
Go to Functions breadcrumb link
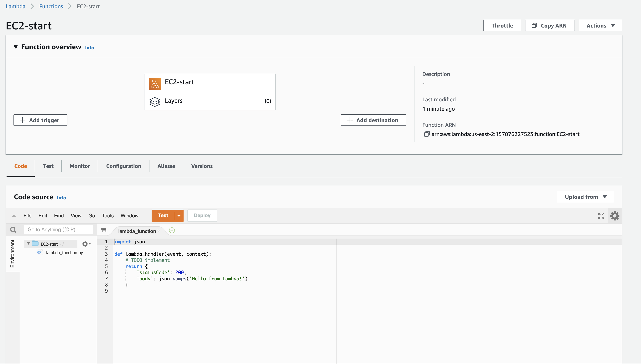pyautogui.click(x=51, y=6)
